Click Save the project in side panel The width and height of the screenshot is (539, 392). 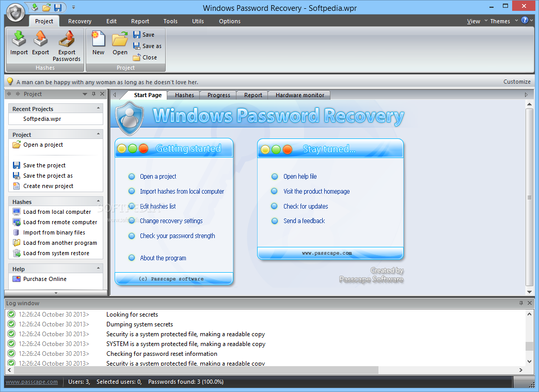(39, 165)
